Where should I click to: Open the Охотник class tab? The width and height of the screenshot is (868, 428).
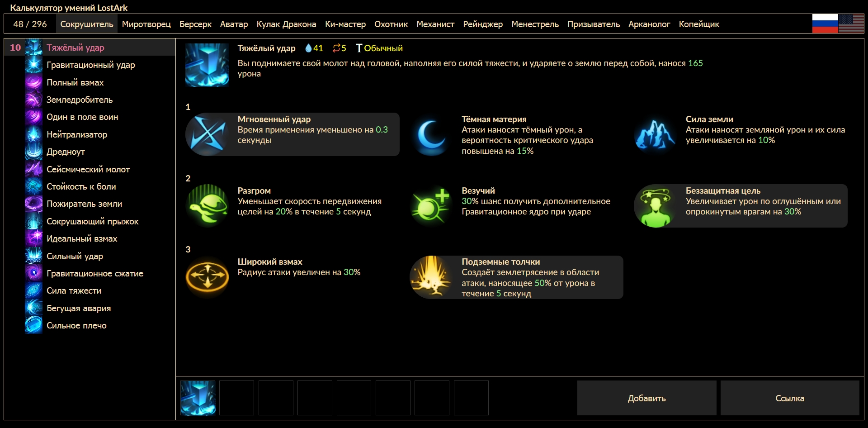click(391, 24)
